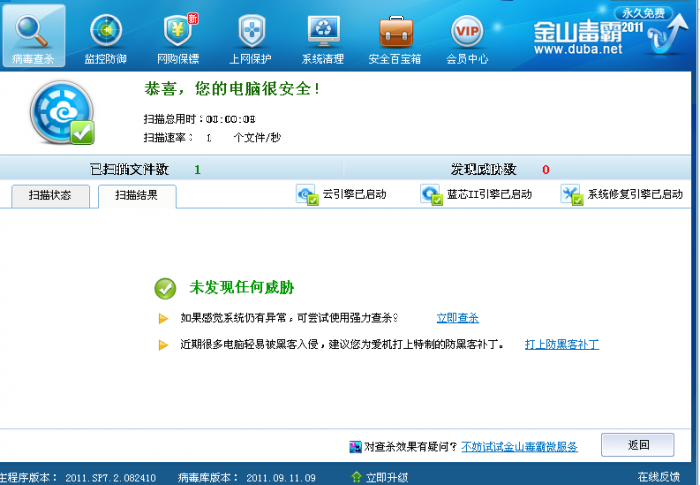
Task: Click the orange arrow beside 近期很多电脑轻易被黑客入侵
Action: click(x=163, y=345)
